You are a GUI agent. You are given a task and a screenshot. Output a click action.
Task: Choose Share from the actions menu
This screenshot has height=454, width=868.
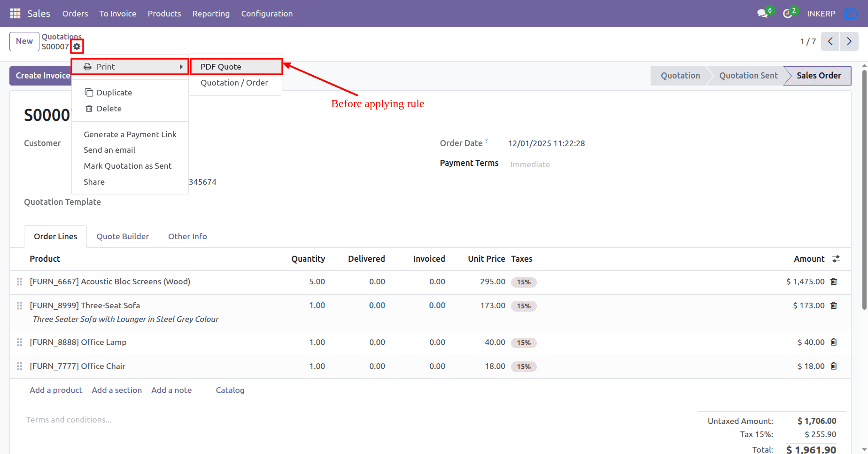tap(130, 182)
